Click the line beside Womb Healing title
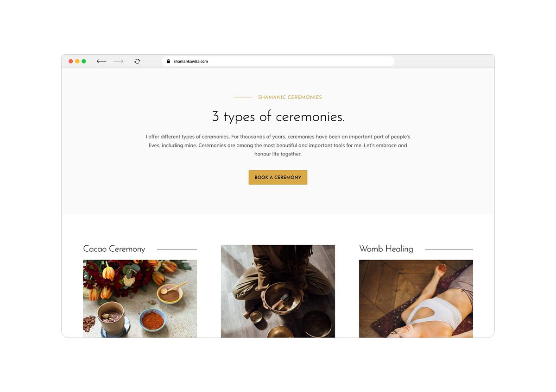The image size is (556, 392). (449, 249)
